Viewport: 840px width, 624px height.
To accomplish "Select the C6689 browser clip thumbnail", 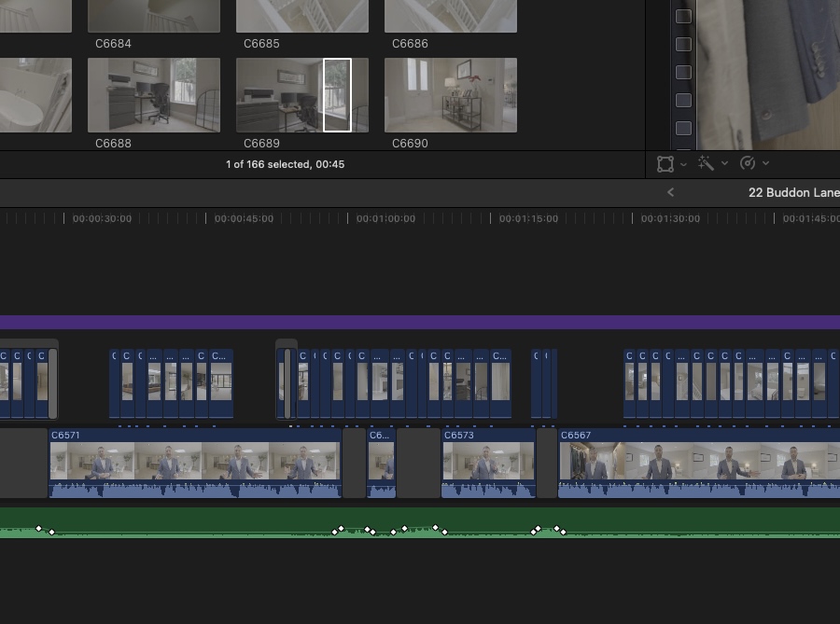I will 302,95.
